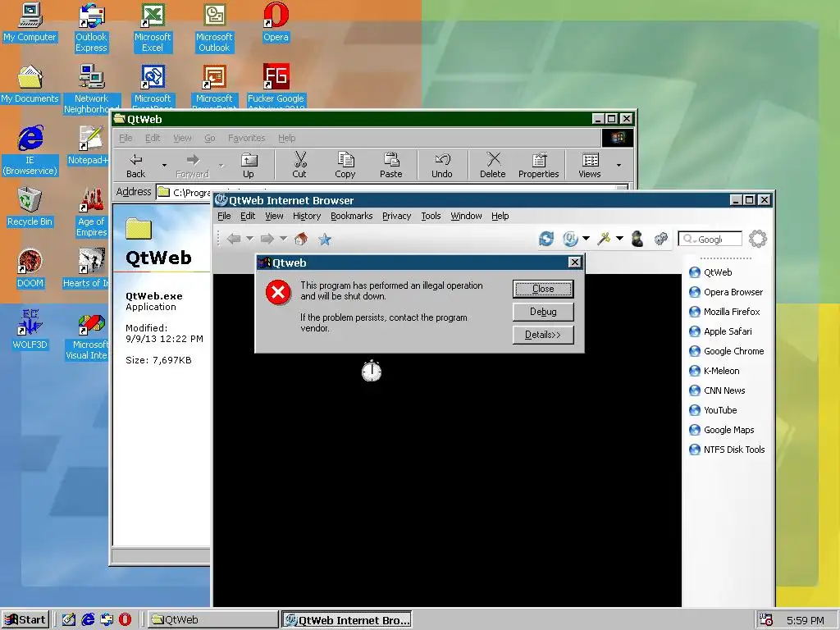The height and width of the screenshot is (630, 840).
Task: Open Back dropdown arrow in the folder window
Action: (164, 165)
